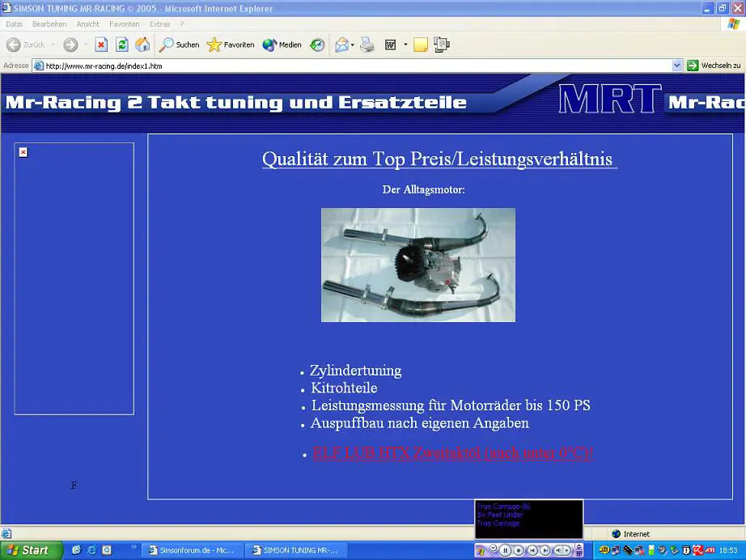The width and height of the screenshot is (746, 560).
Task: Expand the address bar URL dropdown
Action: click(x=677, y=66)
